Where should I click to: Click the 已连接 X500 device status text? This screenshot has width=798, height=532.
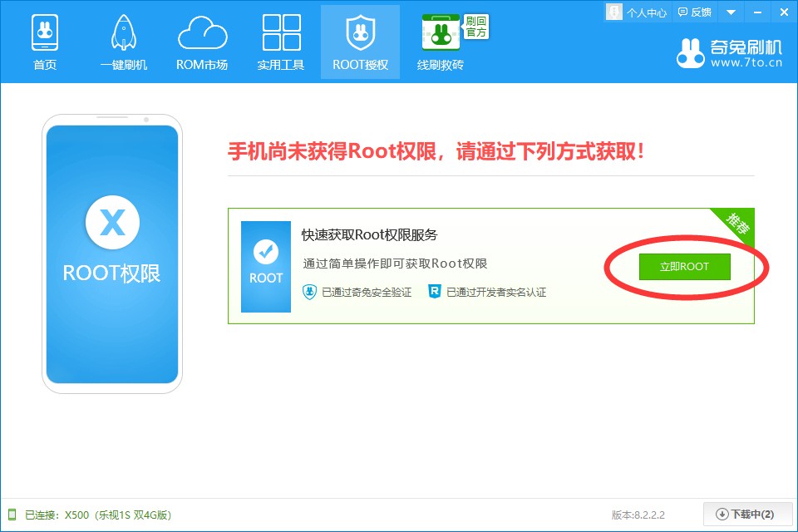coord(98,515)
